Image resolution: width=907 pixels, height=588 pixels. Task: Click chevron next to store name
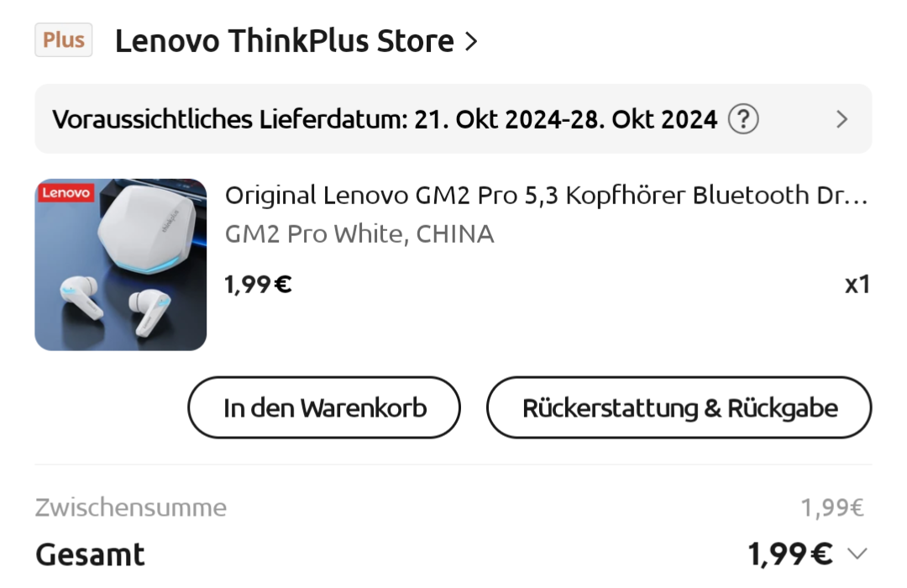[x=471, y=41]
